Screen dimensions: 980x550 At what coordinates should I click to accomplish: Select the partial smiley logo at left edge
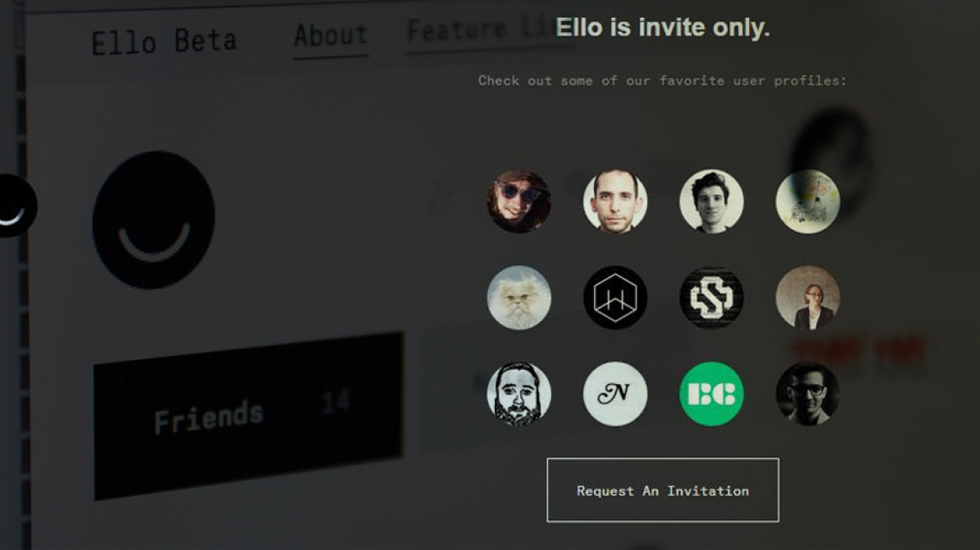point(18,205)
